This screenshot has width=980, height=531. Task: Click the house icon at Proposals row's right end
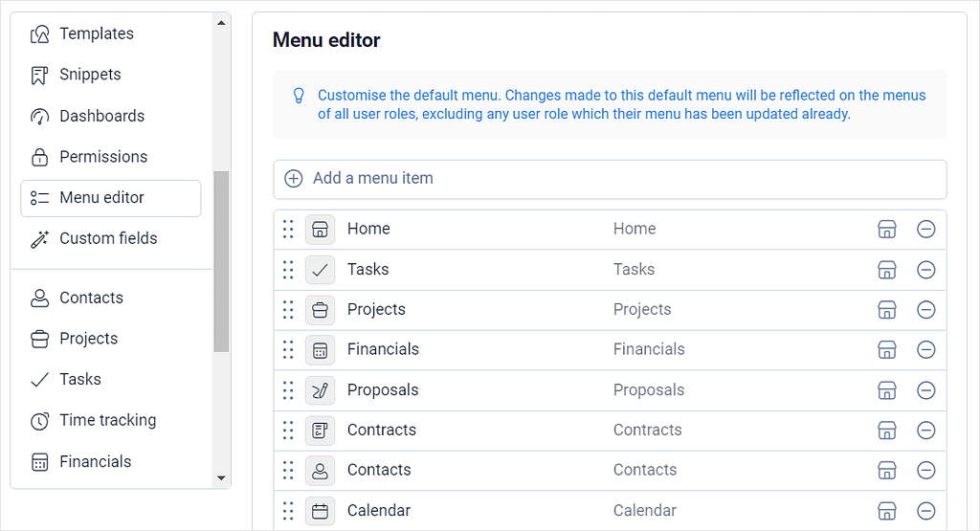(887, 390)
